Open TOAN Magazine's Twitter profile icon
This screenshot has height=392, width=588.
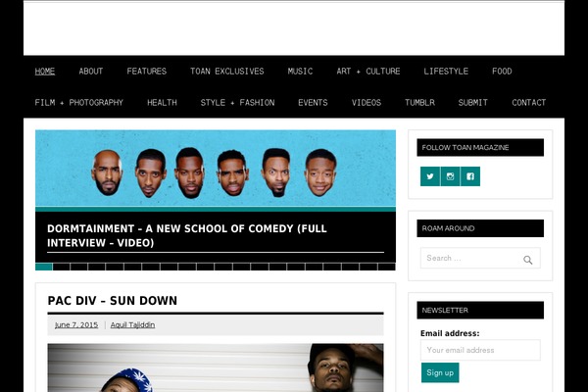(x=430, y=176)
